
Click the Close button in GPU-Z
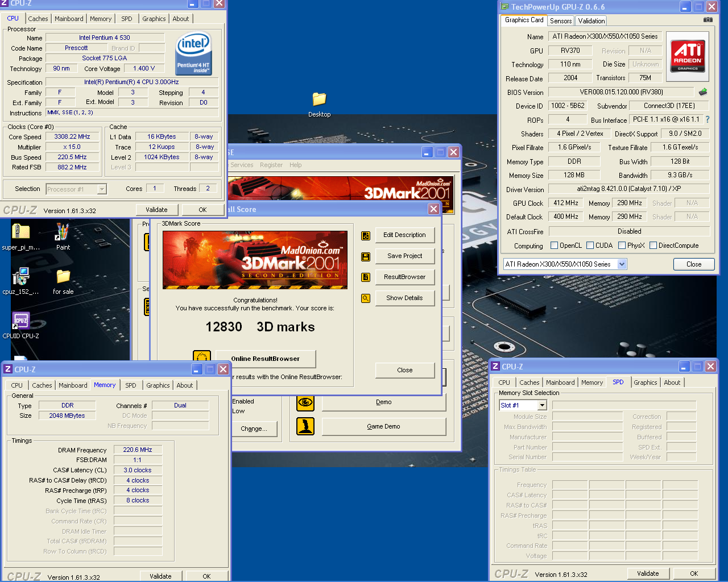[x=694, y=264]
